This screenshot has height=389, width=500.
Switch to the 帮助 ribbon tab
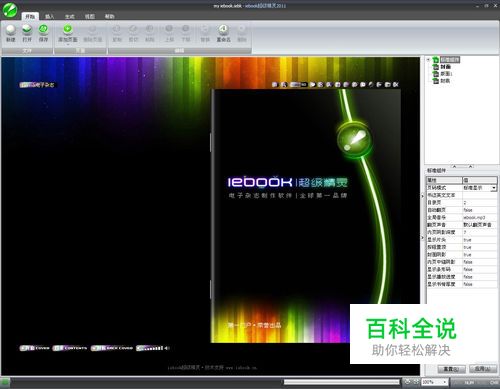pos(110,16)
